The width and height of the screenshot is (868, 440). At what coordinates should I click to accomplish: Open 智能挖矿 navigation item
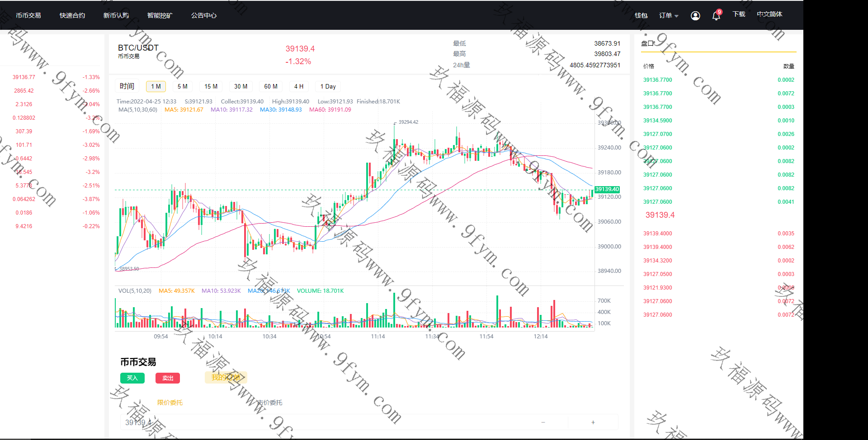pyautogui.click(x=160, y=15)
